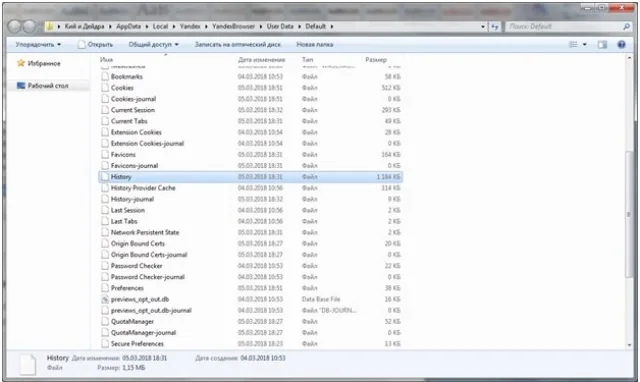
Task: Click the search magnifier icon
Action: coord(627,27)
